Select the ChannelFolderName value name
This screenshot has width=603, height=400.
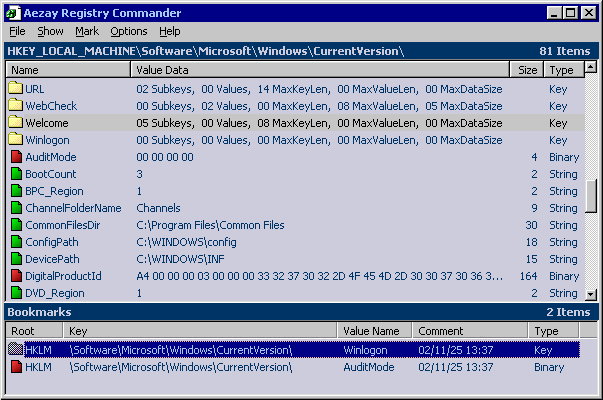click(73, 208)
